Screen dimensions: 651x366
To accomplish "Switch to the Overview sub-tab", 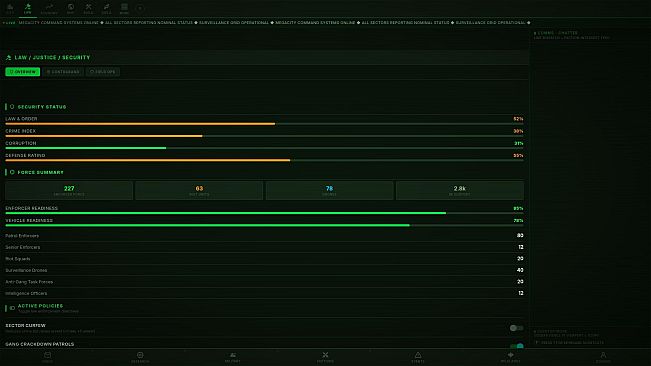I will tap(23, 72).
